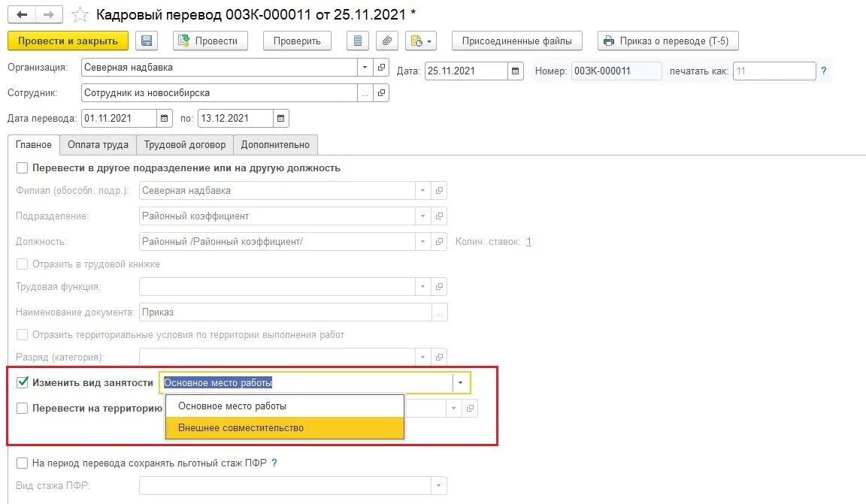Viewport: 866px width, 504px height.
Task: Expand the Разряд (категория) dropdown arrow
Action: tap(422, 358)
